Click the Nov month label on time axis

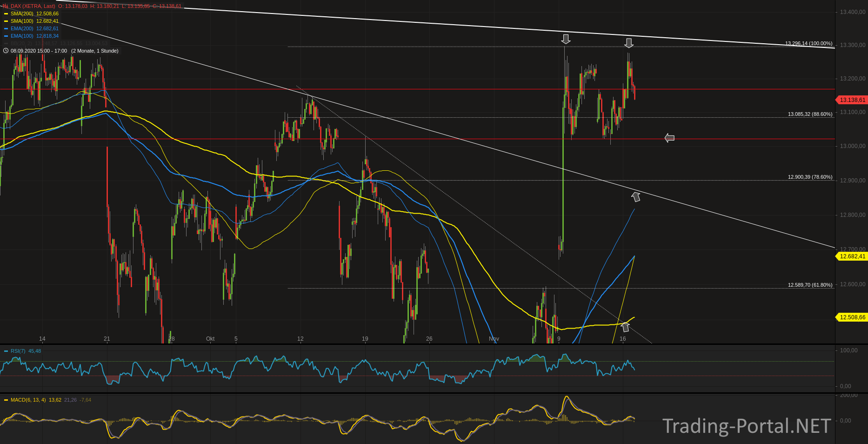494,339
